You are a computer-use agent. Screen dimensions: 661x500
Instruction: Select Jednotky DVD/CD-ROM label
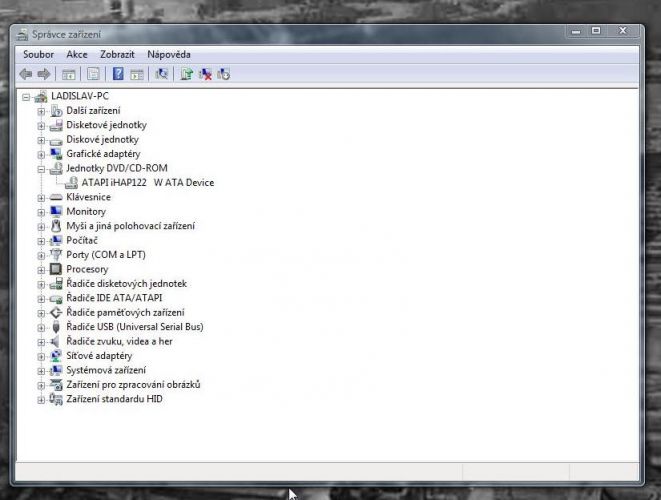(x=117, y=168)
